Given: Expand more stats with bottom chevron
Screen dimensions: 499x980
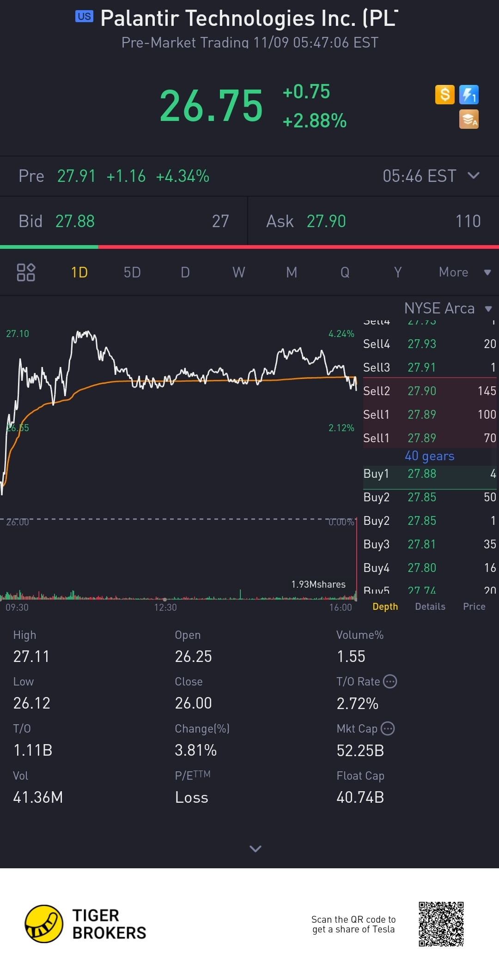Looking at the screenshot, I should [256, 848].
